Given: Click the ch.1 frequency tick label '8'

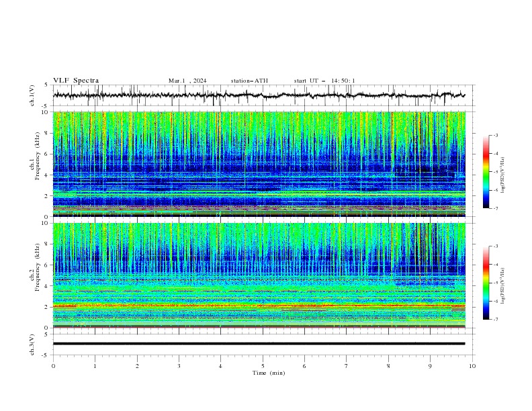Looking at the screenshot, I should tap(47, 133).
